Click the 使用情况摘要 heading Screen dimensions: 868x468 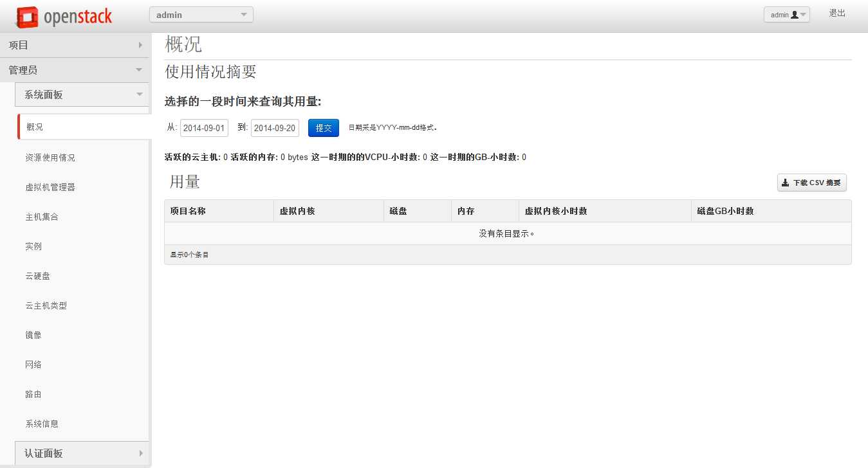[x=211, y=71]
